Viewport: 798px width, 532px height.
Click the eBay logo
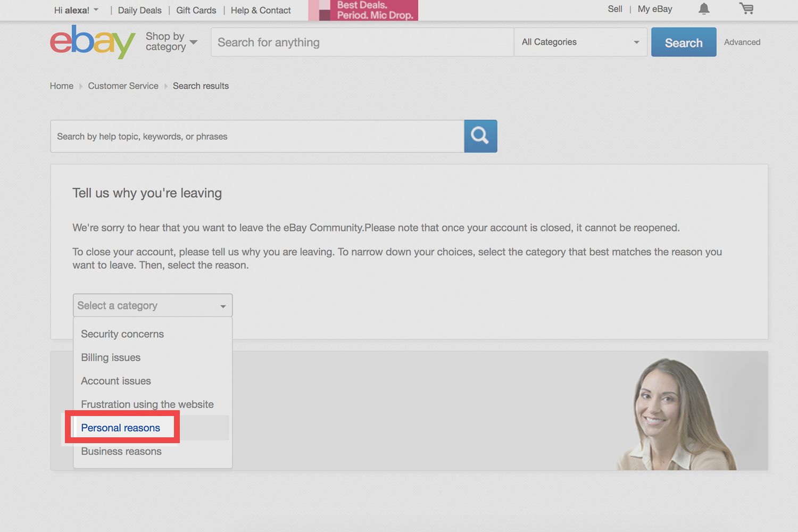click(x=92, y=42)
